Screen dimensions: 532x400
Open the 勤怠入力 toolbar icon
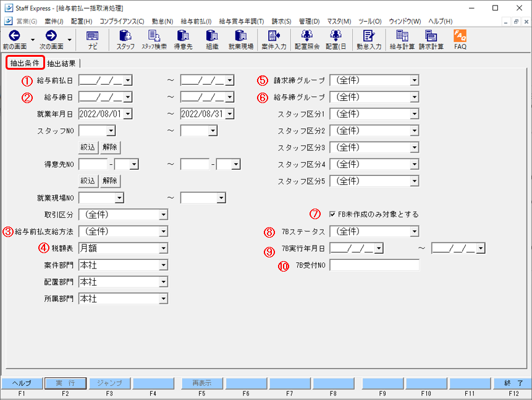369,40
